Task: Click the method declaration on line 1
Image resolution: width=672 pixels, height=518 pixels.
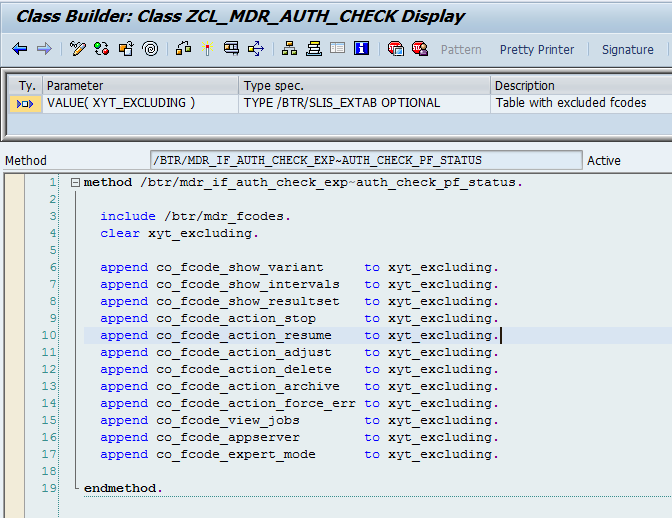Action: [x=303, y=183]
